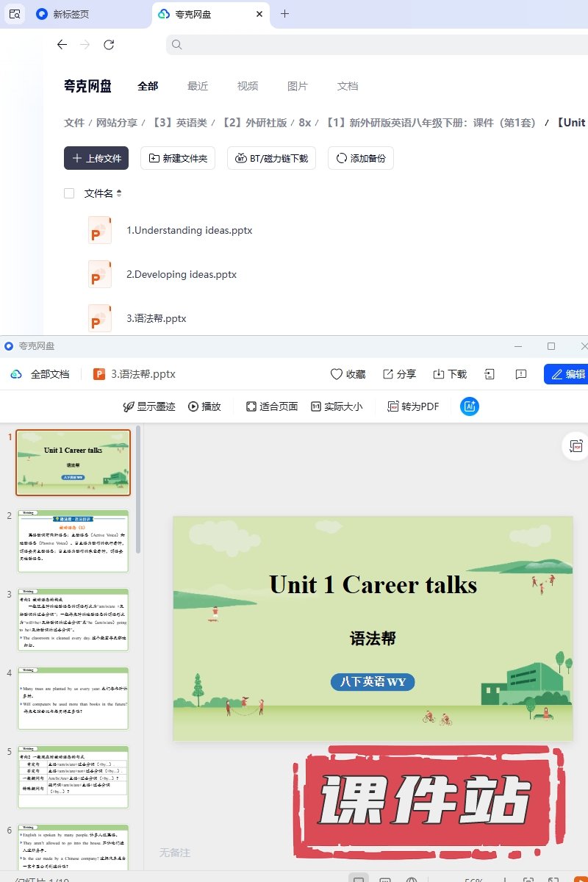Click the sort arrow next to 文件名
This screenshot has width=588, height=882.
coord(119,193)
